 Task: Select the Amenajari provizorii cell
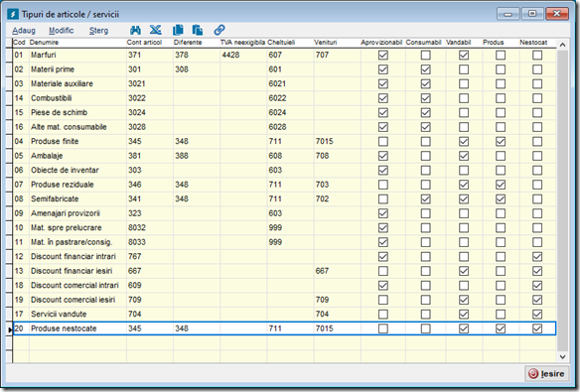[x=77, y=213]
